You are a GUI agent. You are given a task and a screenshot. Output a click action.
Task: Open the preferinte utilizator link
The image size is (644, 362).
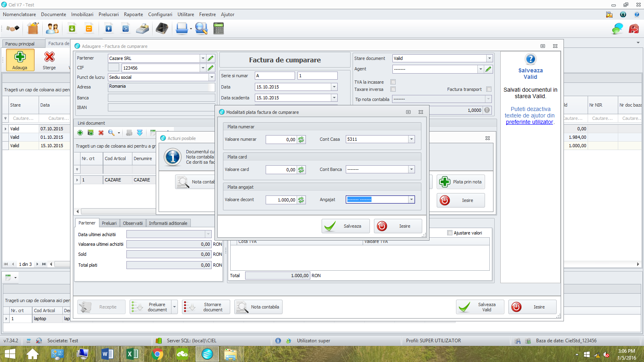click(x=529, y=122)
